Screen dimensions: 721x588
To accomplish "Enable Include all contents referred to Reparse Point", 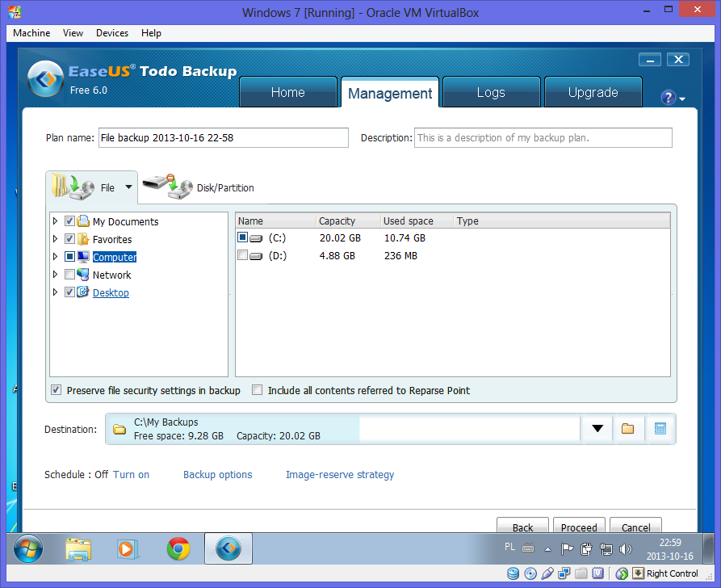I will click(257, 390).
